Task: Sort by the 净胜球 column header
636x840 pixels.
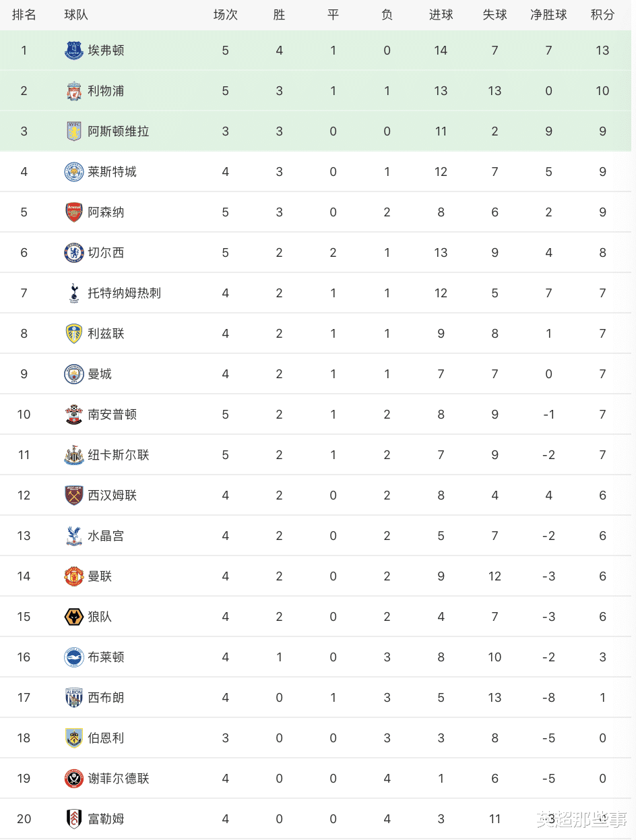Action: tap(548, 15)
